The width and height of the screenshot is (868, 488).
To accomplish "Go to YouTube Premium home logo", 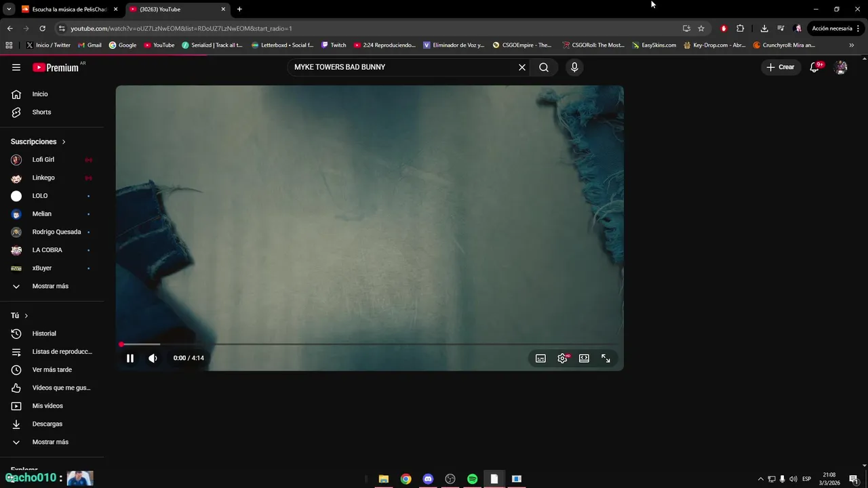I will click(x=56, y=67).
